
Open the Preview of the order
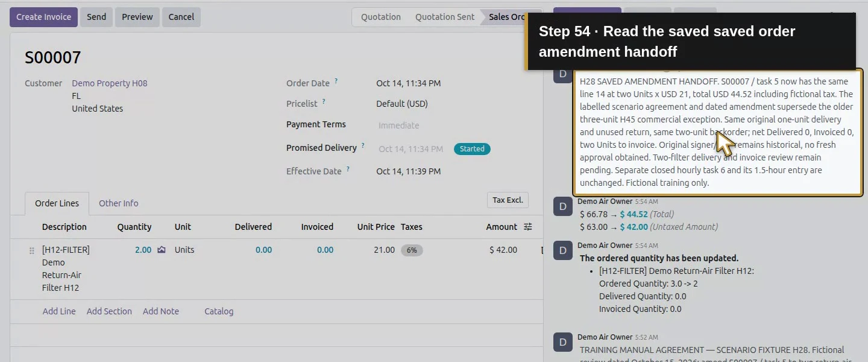point(137,17)
